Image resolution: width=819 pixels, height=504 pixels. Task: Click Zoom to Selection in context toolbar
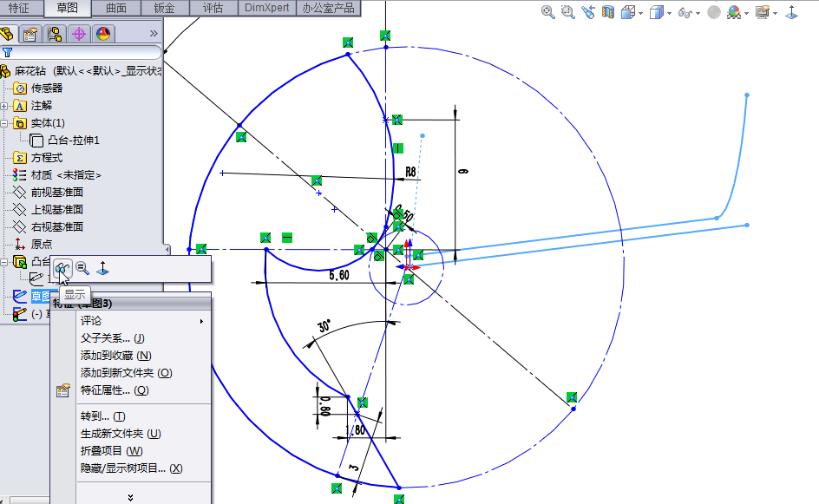click(x=82, y=269)
